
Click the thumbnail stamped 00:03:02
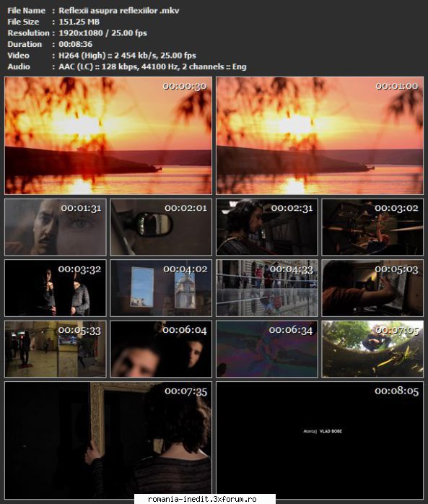(372, 227)
